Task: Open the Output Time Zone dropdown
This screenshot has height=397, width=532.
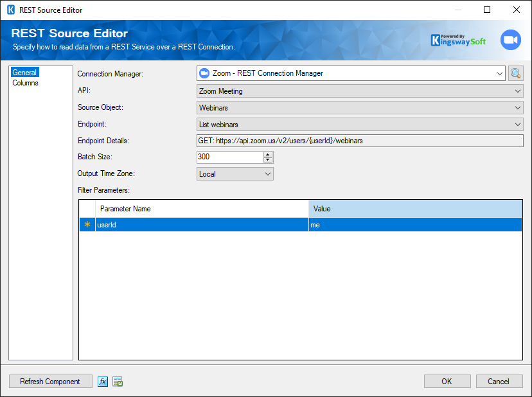Action: click(x=235, y=174)
